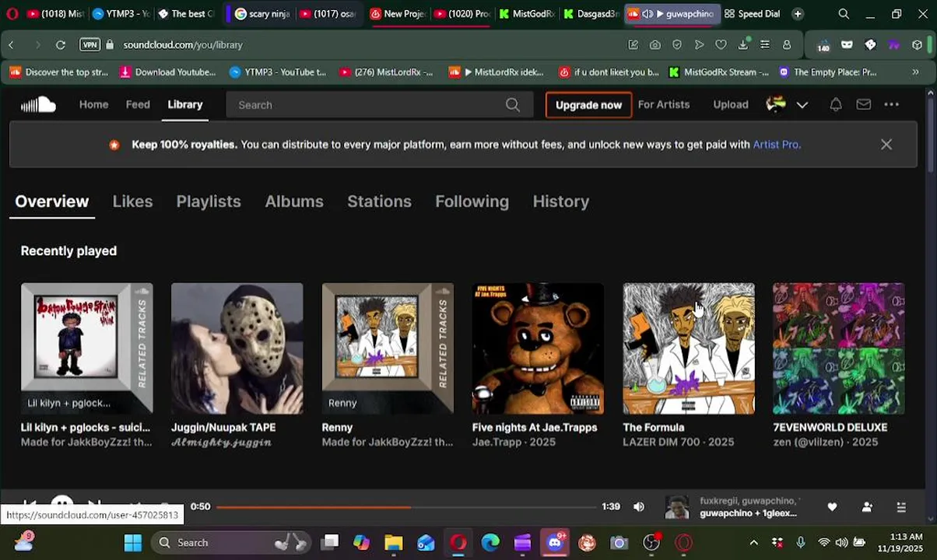
Task: Follow the playing track's artist
Action: click(867, 507)
